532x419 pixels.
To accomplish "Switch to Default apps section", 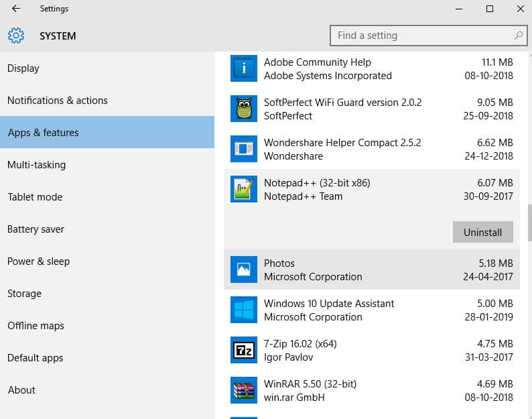I will point(36,358).
